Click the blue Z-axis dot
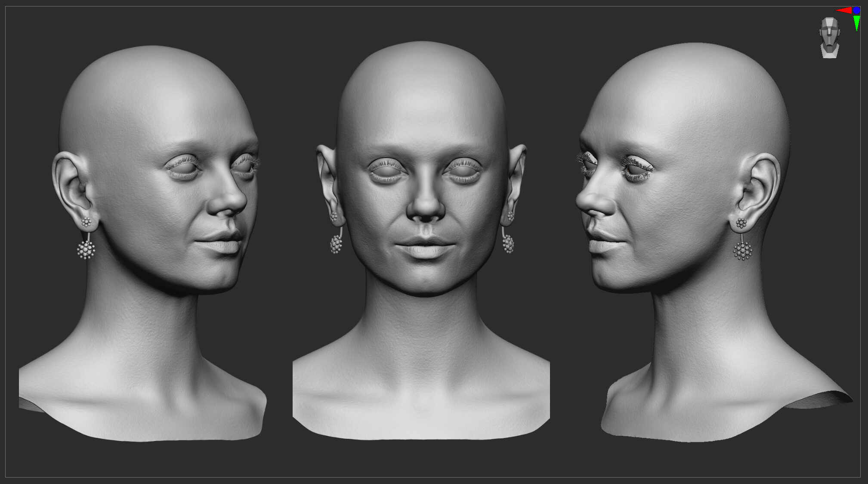Screen dimensions: 868x484 [856, 10]
